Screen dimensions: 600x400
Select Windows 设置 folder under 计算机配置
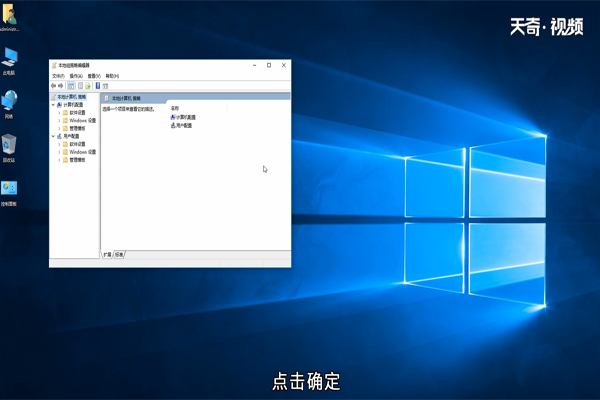pos(79,121)
